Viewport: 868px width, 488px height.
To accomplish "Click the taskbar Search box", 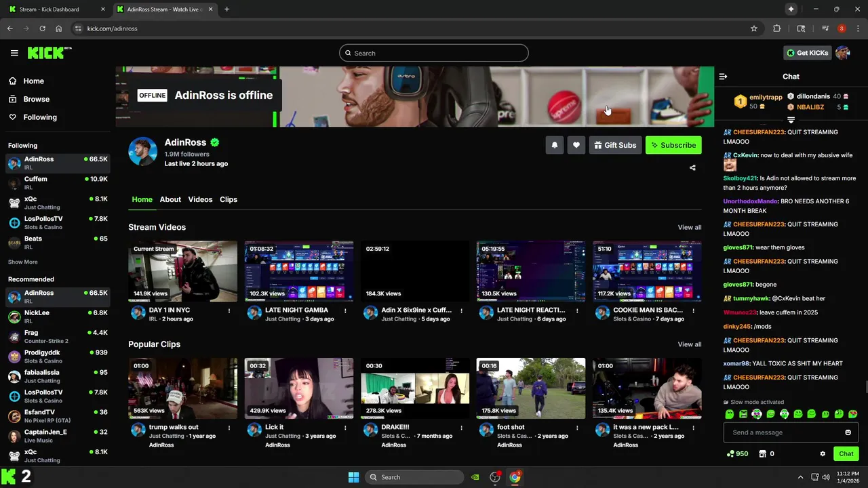I will pos(415,477).
